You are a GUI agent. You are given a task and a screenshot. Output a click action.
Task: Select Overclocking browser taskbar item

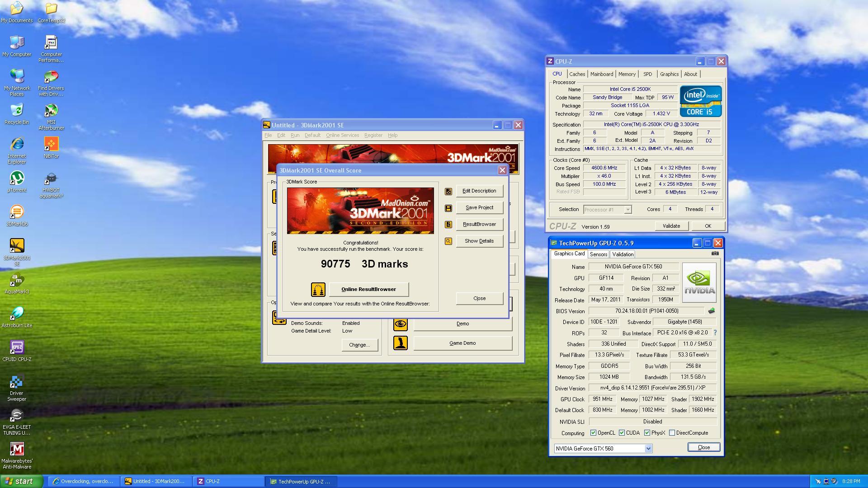[x=84, y=482]
